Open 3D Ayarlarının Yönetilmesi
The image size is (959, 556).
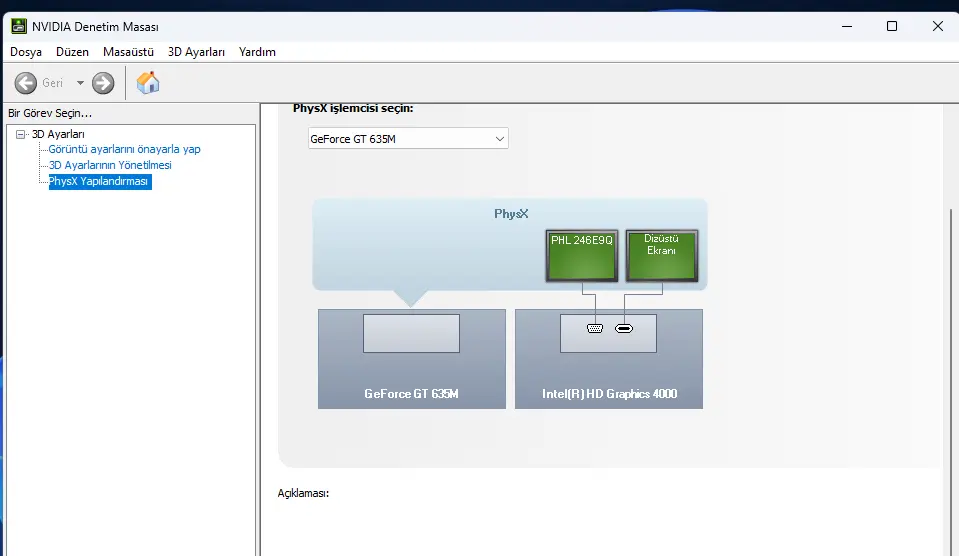click(110, 165)
